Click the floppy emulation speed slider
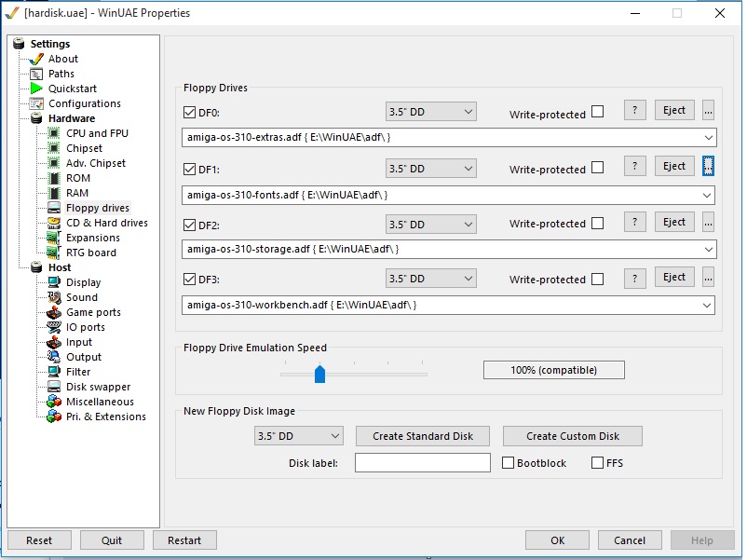Image resolution: width=747 pixels, height=560 pixels. click(354, 373)
